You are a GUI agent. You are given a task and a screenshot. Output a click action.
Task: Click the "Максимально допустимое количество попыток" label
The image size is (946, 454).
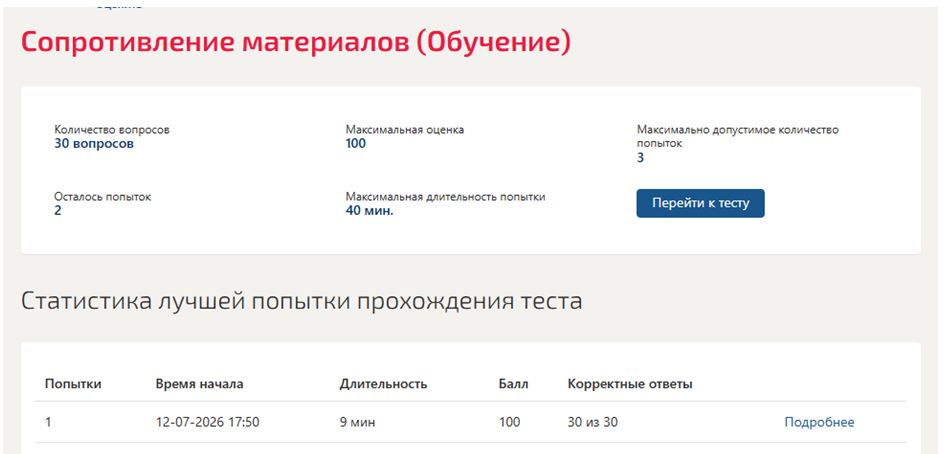[738, 137]
